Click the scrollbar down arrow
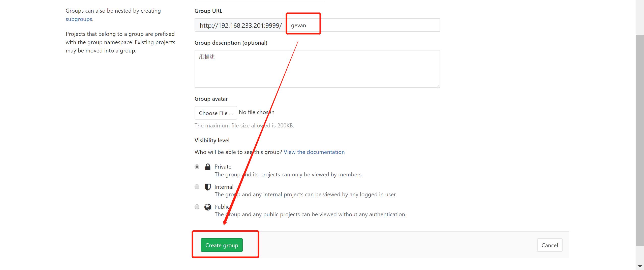The width and height of the screenshot is (644, 270). click(640, 266)
